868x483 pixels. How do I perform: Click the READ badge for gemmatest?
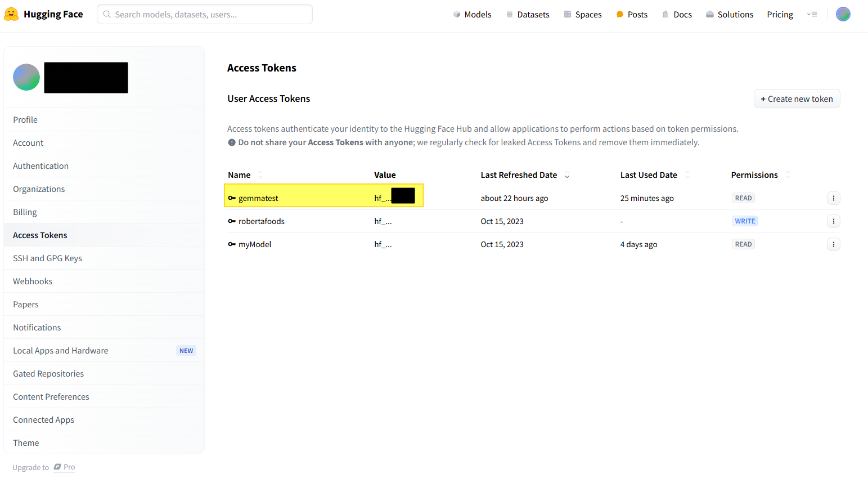tap(743, 198)
